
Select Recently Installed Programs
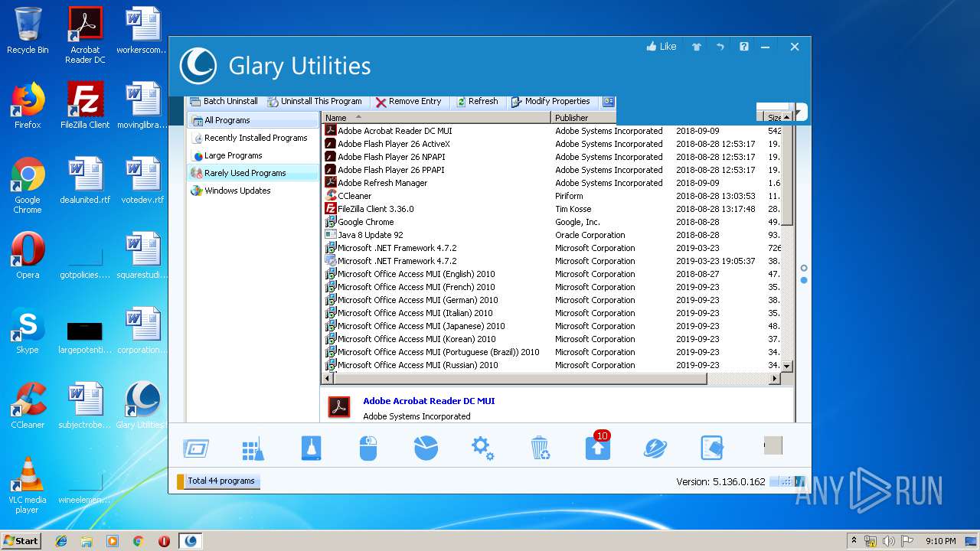253,138
